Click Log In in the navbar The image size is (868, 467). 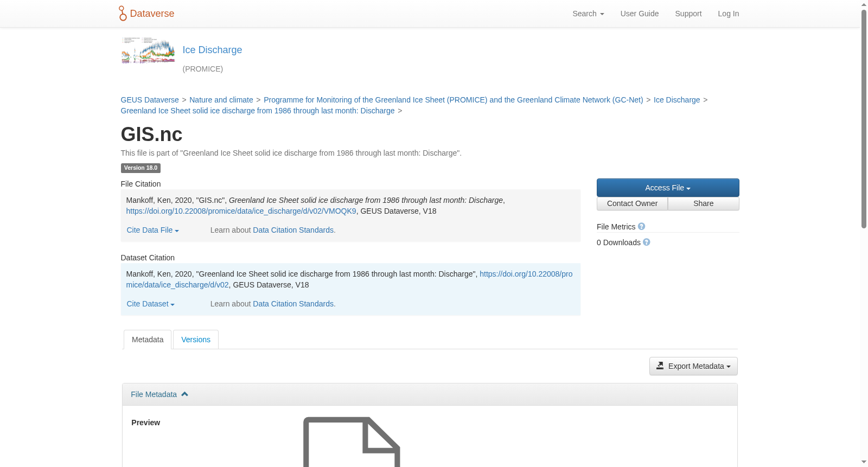(x=729, y=14)
